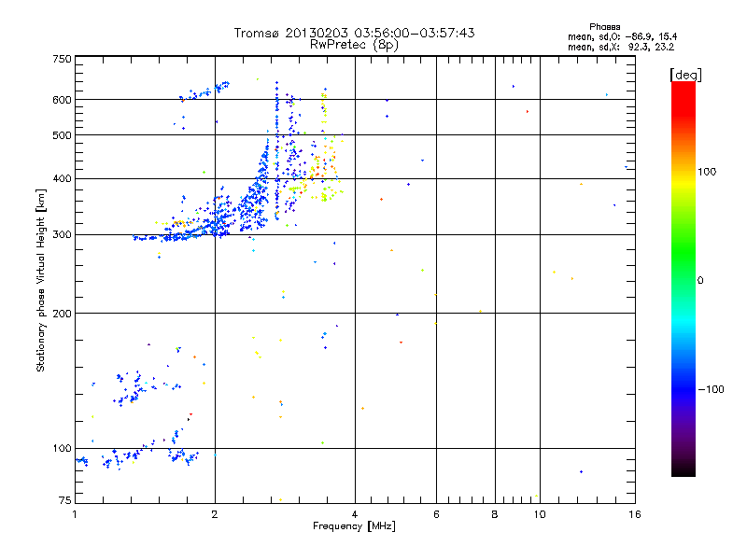Click the colorbar tick label '-100'
747x560 pixels.
711,389
